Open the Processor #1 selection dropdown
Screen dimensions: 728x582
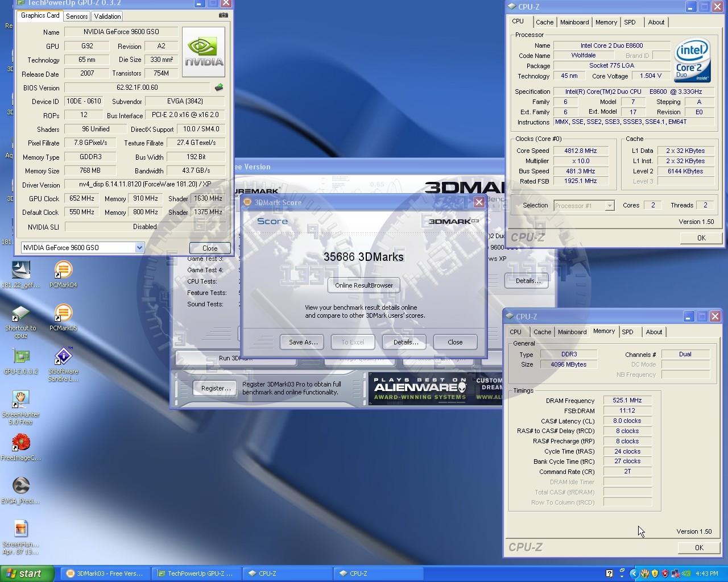pyautogui.click(x=610, y=206)
